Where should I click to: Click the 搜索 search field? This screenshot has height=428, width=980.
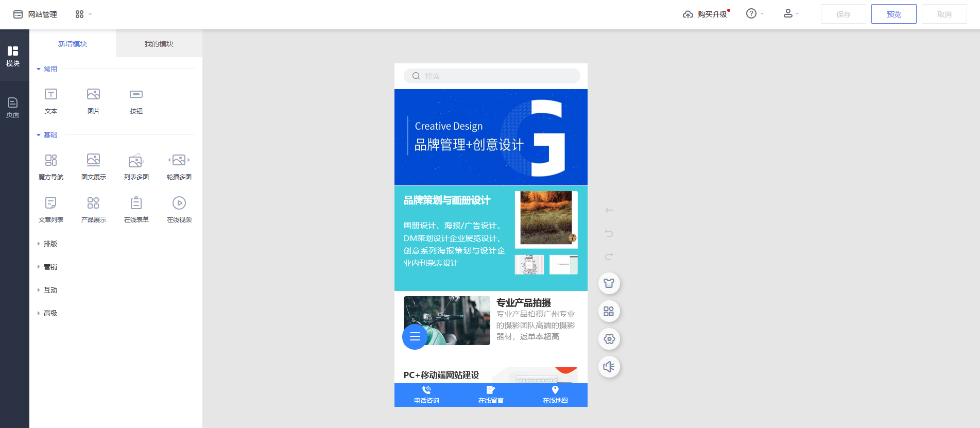[x=492, y=76]
